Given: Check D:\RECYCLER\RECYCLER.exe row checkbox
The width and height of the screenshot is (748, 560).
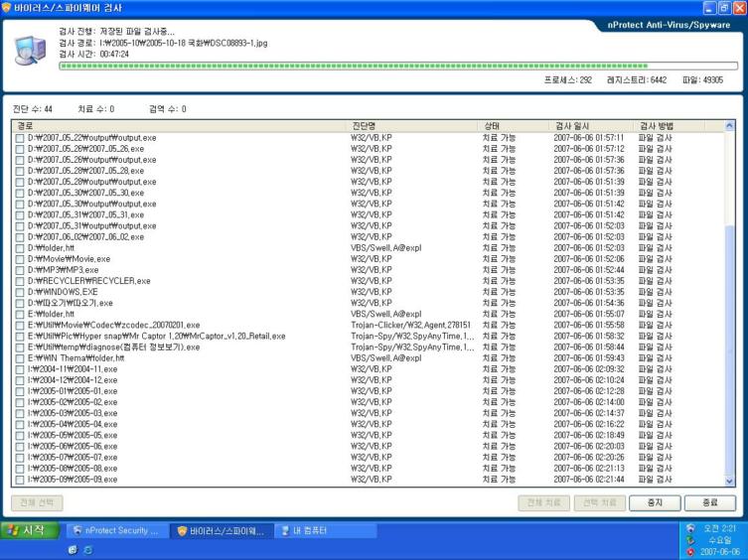Looking at the screenshot, I should click(20, 281).
